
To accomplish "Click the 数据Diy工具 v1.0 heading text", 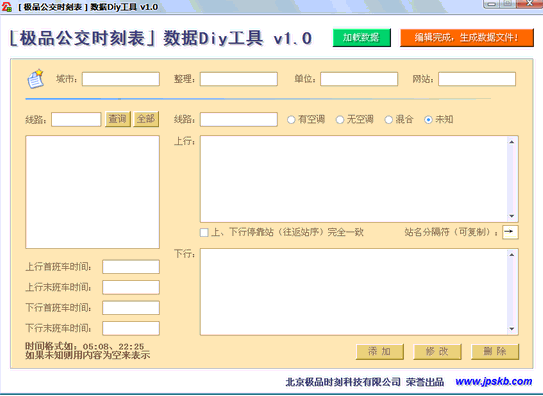I will (x=238, y=38).
